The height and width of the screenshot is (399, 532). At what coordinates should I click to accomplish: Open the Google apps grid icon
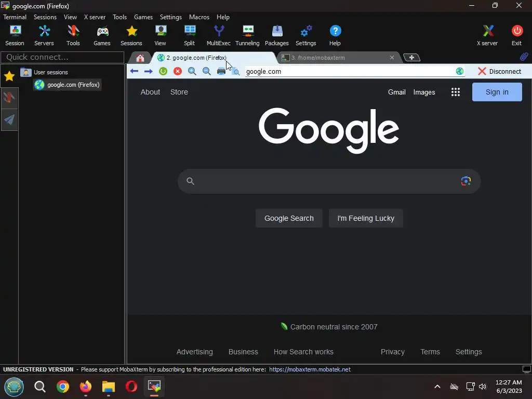point(456,92)
